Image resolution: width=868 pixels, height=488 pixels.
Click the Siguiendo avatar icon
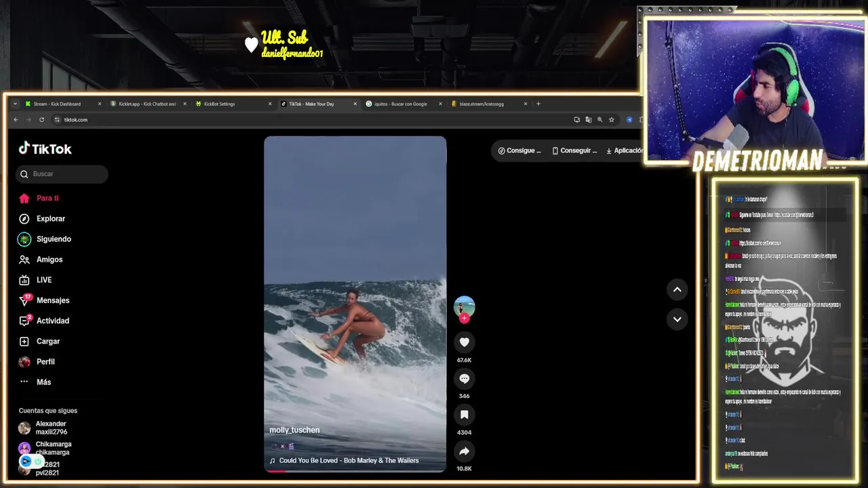(x=24, y=239)
